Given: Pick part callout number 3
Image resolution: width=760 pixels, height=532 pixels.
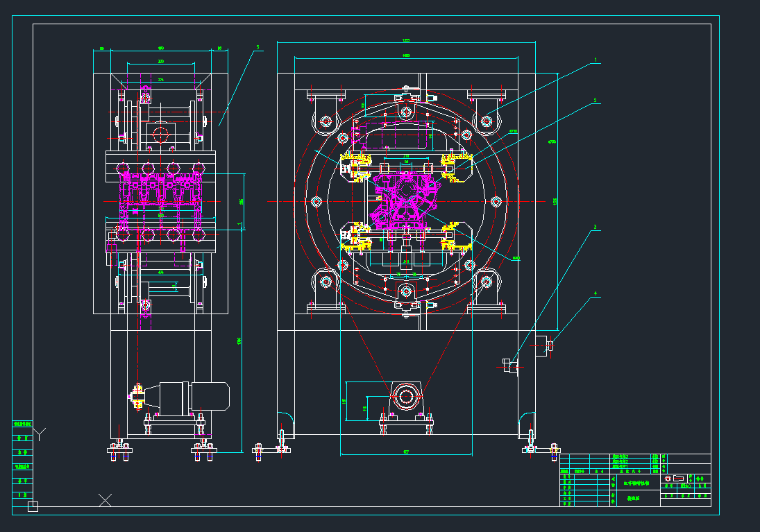Looking at the screenshot, I should 595,227.
